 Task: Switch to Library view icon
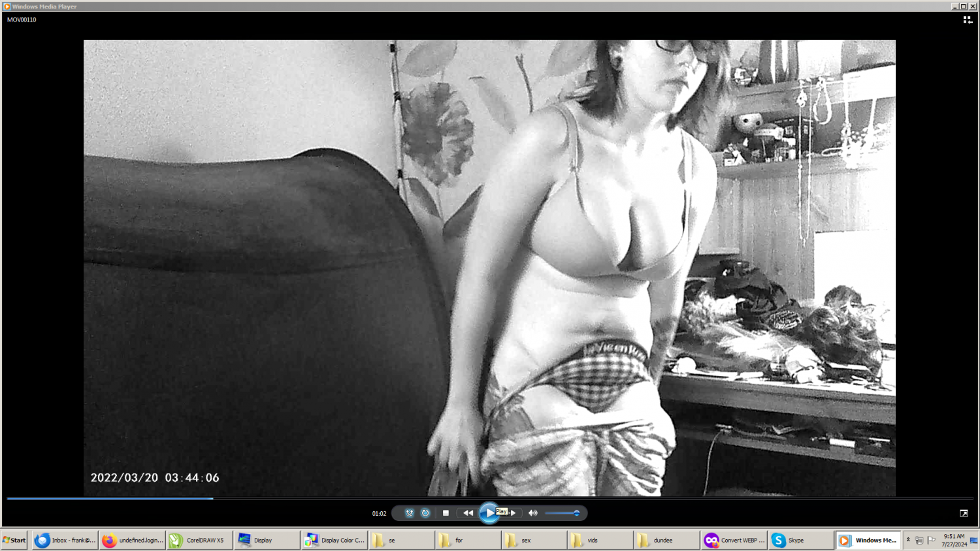pyautogui.click(x=968, y=20)
